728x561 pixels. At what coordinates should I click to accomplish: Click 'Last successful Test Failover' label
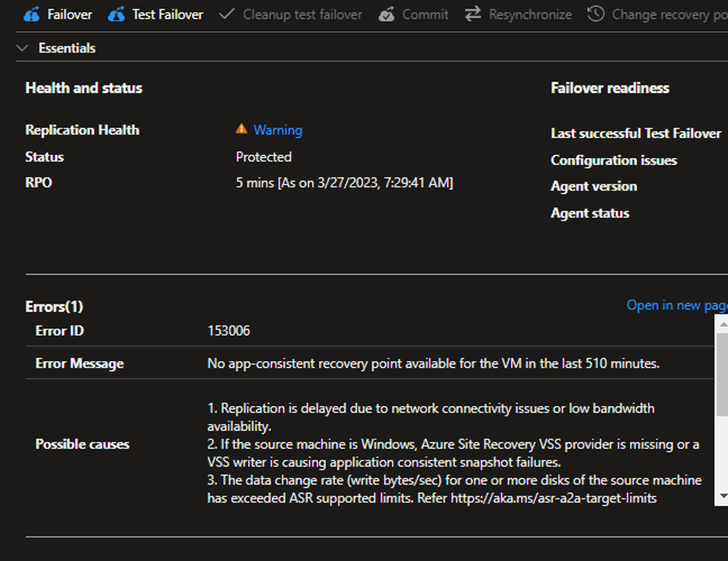[x=635, y=134]
